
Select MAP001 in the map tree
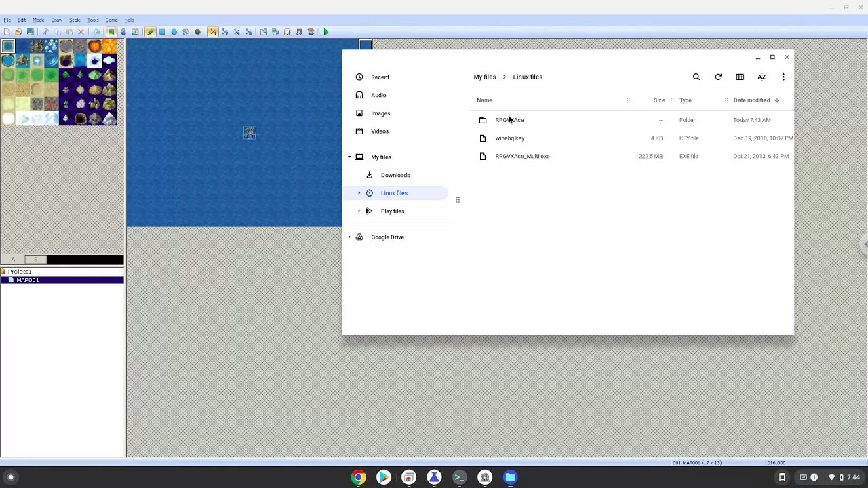[x=28, y=280]
